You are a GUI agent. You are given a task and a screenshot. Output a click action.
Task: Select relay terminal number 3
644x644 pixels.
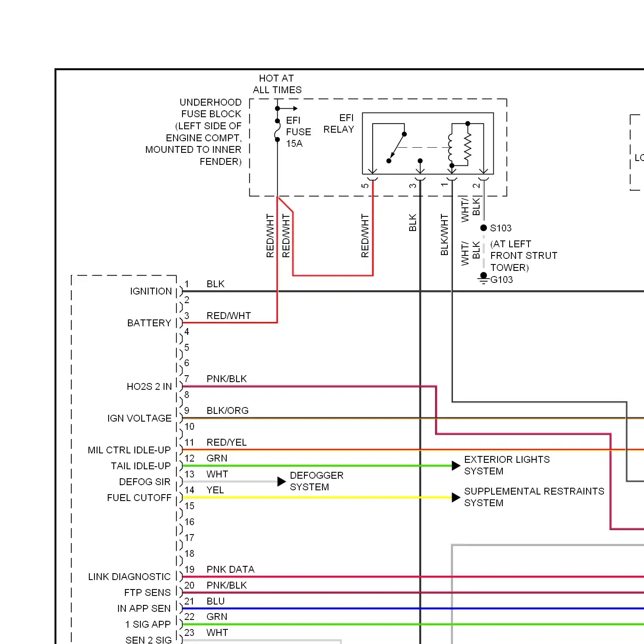(x=413, y=186)
